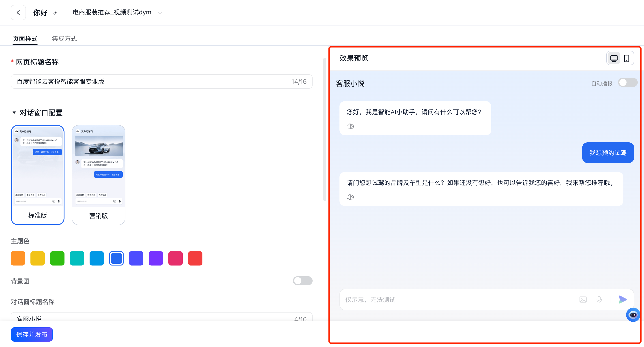Click the send message icon

point(623,300)
